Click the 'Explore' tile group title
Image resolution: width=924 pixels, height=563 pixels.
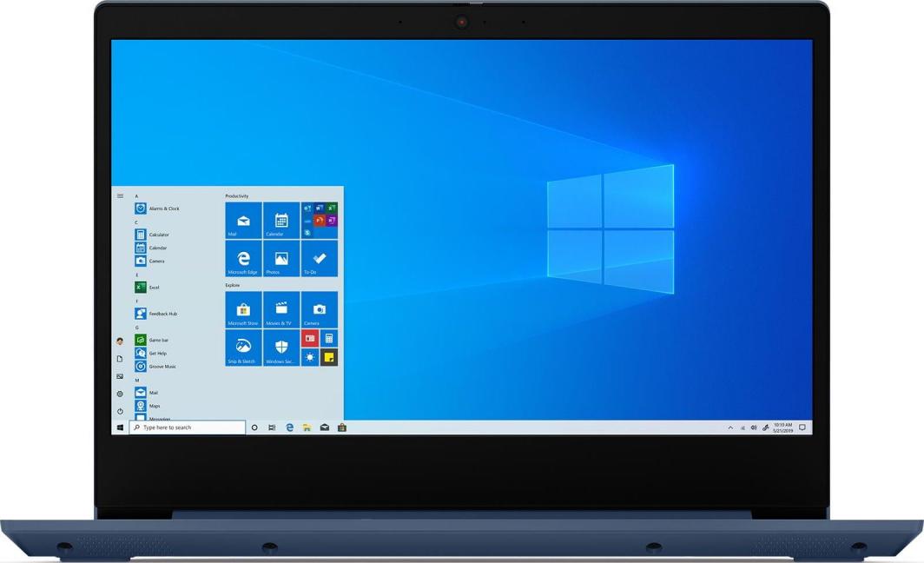point(233,285)
